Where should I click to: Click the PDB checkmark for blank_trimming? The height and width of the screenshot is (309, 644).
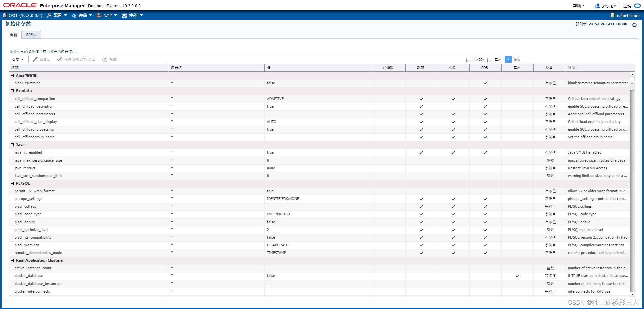tap(485, 83)
